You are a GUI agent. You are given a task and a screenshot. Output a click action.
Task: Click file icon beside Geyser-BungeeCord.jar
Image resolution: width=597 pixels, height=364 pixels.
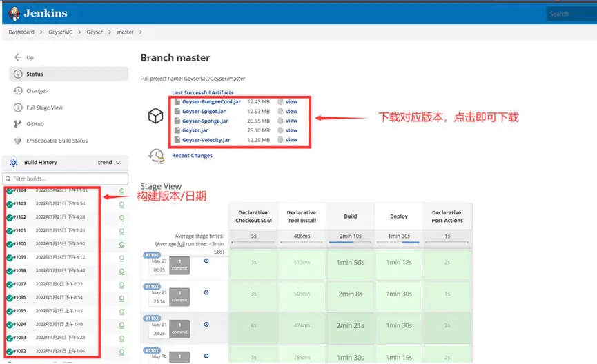[177, 101]
